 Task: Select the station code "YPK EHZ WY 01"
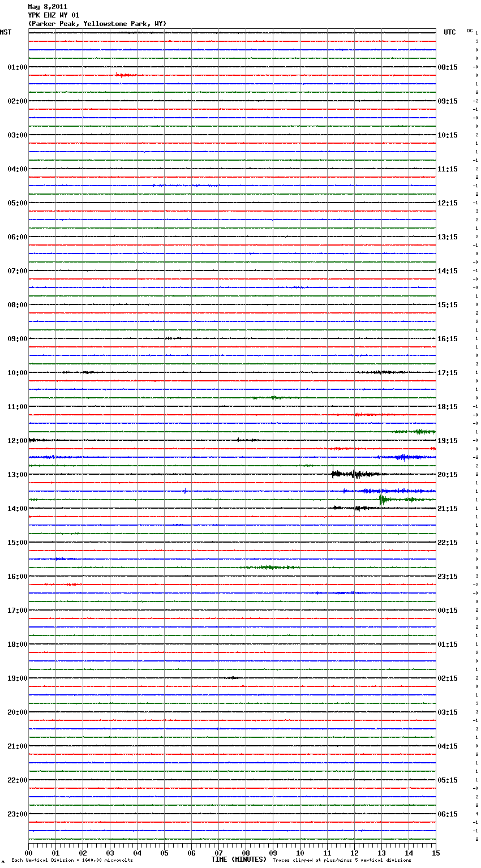pos(54,15)
